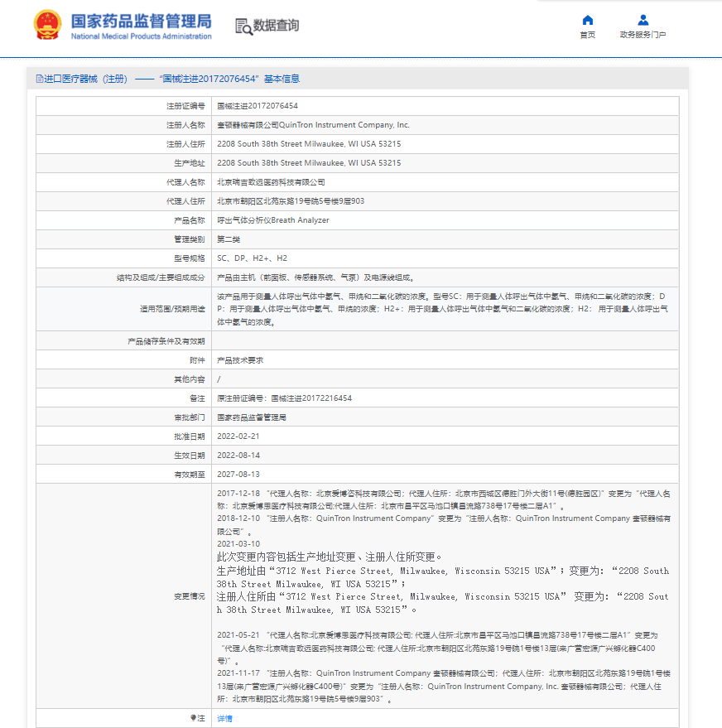Select the 2022-08-14 effective date
This screenshot has height=728, width=722.
pos(238,456)
